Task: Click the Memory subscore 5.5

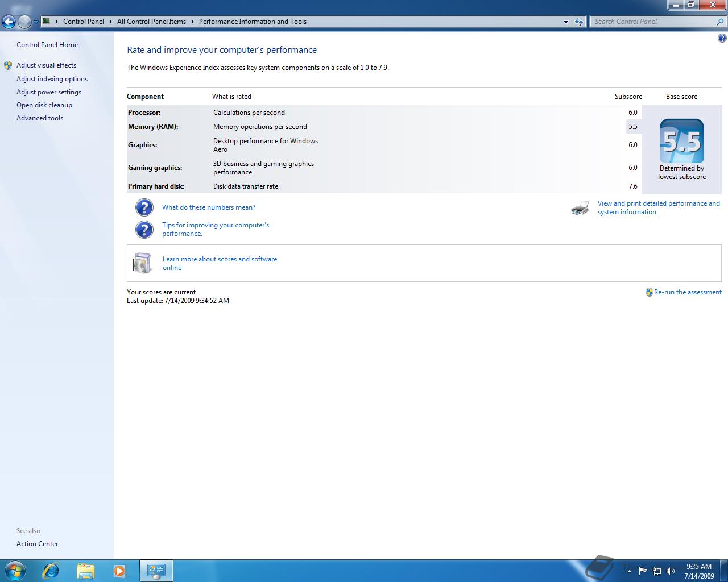Action: (x=633, y=127)
